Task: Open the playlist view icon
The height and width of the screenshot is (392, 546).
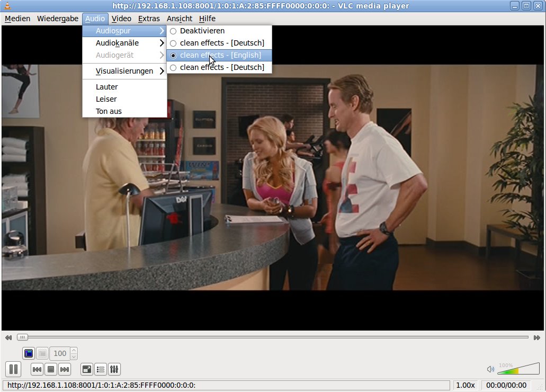Action: pyautogui.click(x=101, y=369)
